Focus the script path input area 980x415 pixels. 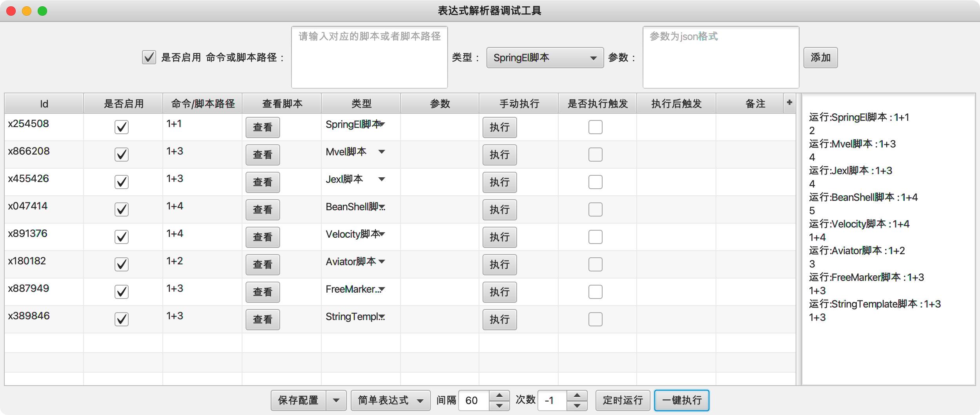[369, 57]
